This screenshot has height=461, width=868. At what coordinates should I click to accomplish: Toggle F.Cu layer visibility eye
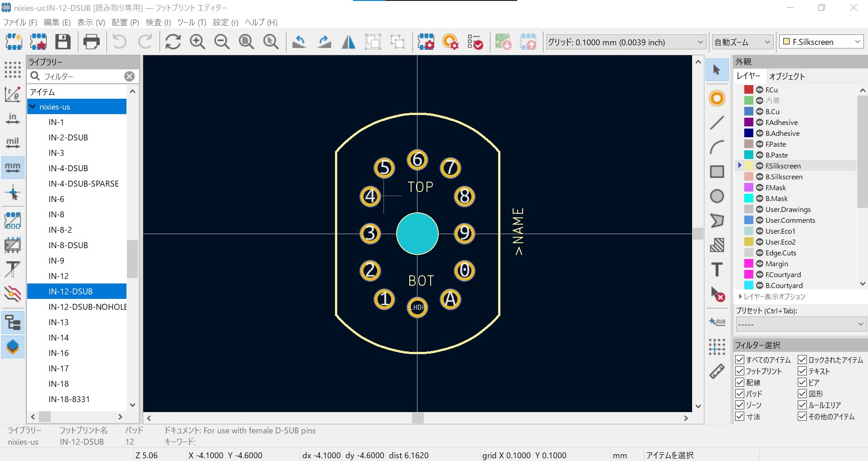coord(760,90)
